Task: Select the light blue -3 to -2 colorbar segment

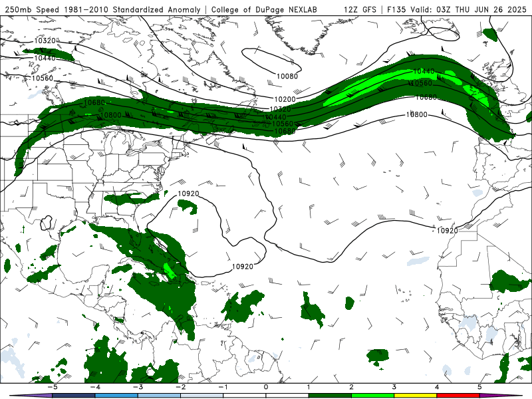Action: (x=159, y=396)
